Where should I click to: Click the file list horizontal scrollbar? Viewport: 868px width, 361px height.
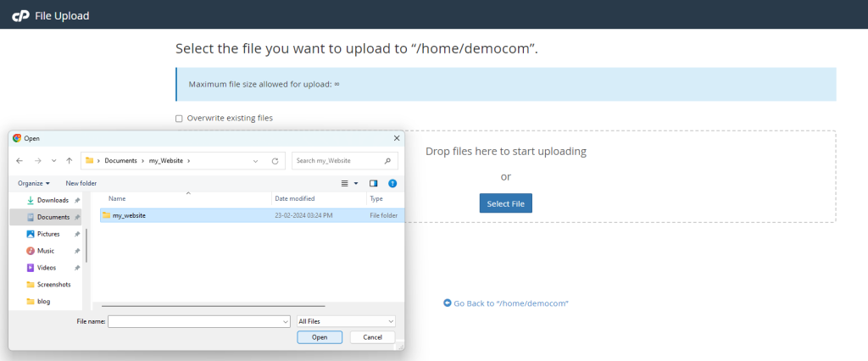click(213, 306)
